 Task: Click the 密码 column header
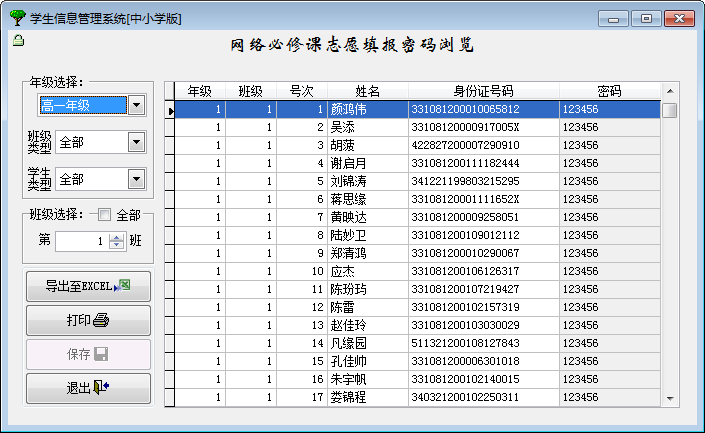coord(609,92)
